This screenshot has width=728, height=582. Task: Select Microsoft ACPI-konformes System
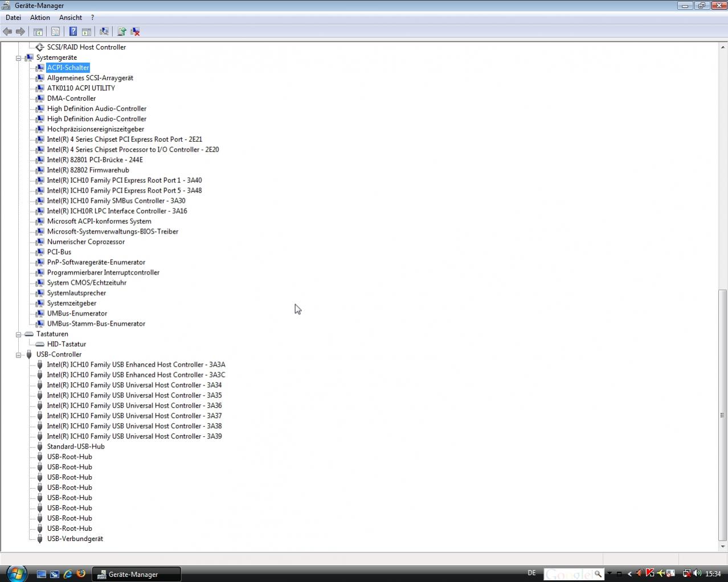[x=99, y=222]
